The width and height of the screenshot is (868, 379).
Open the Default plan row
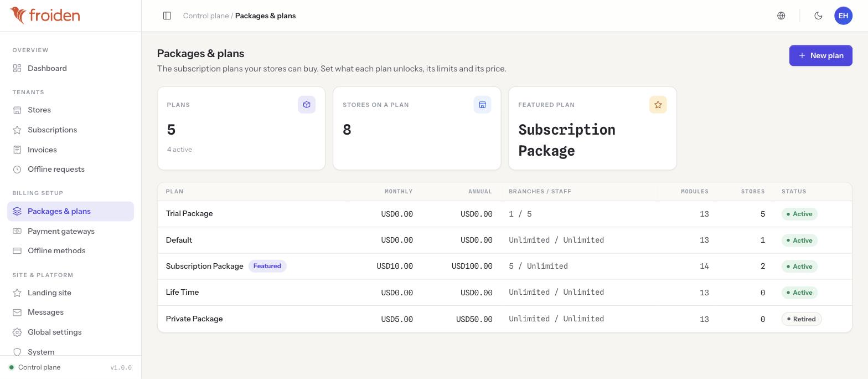pos(504,240)
